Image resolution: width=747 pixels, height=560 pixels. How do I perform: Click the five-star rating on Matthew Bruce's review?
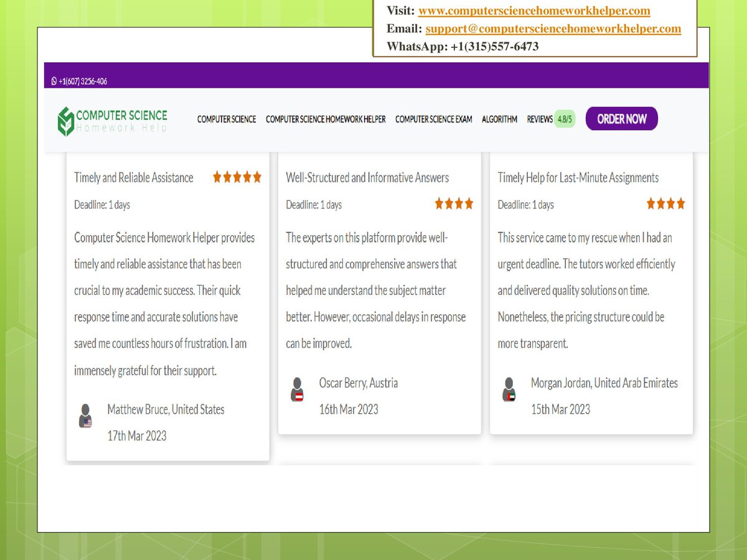pyautogui.click(x=237, y=177)
